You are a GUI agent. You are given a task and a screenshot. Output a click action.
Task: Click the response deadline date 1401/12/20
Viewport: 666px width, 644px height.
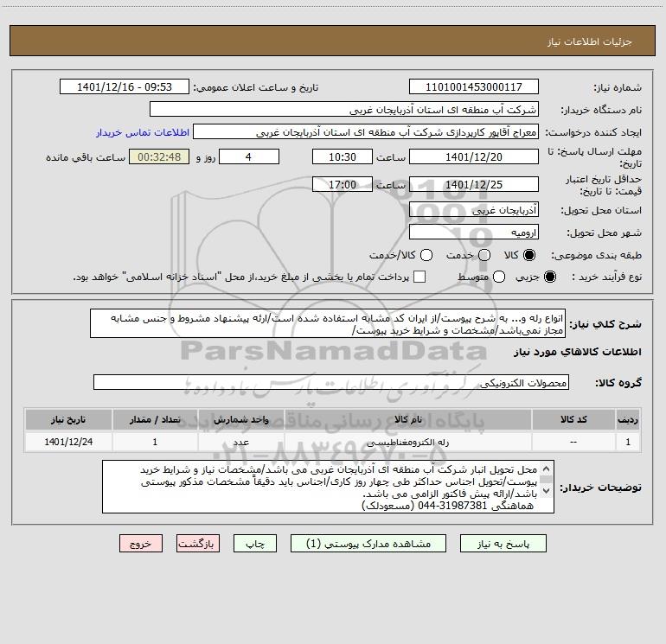coord(474,157)
